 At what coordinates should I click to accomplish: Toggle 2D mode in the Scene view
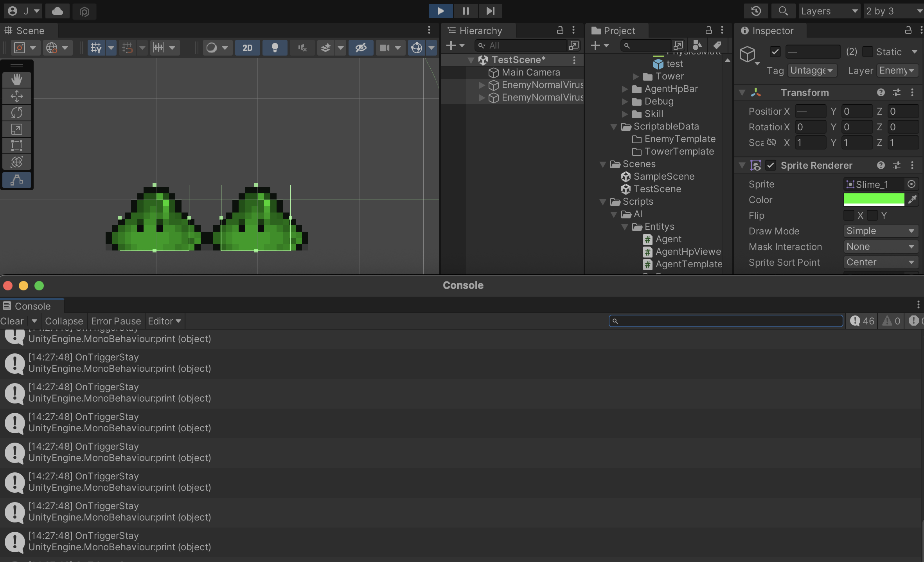tap(247, 47)
